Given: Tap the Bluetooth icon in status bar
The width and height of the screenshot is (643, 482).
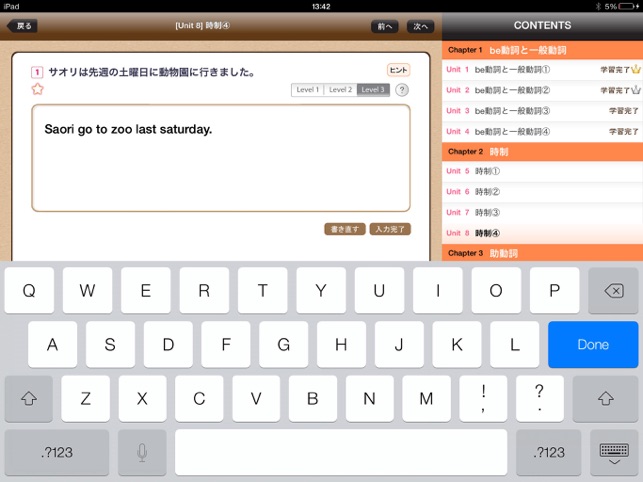Looking at the screenshot, I should pyautogui.click(x=598, y=6).
